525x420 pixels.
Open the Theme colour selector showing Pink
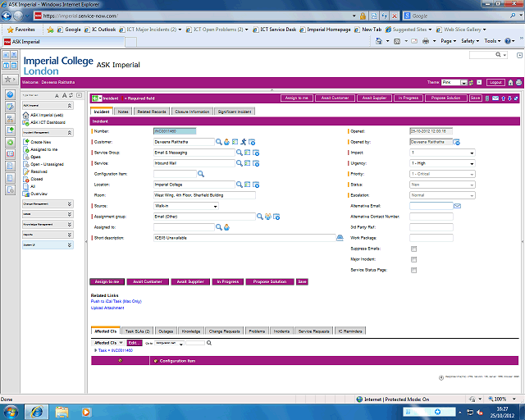point(454,83)
